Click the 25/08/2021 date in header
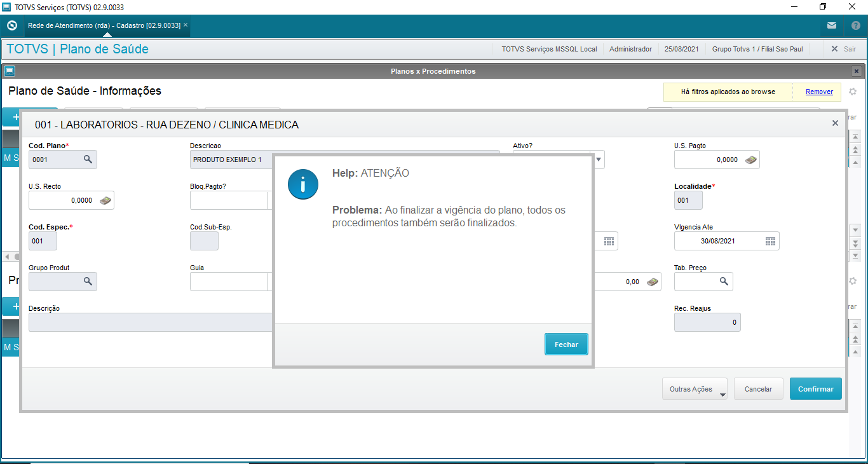The height and width of the screenshot is (464, 868). click(682, 49)
